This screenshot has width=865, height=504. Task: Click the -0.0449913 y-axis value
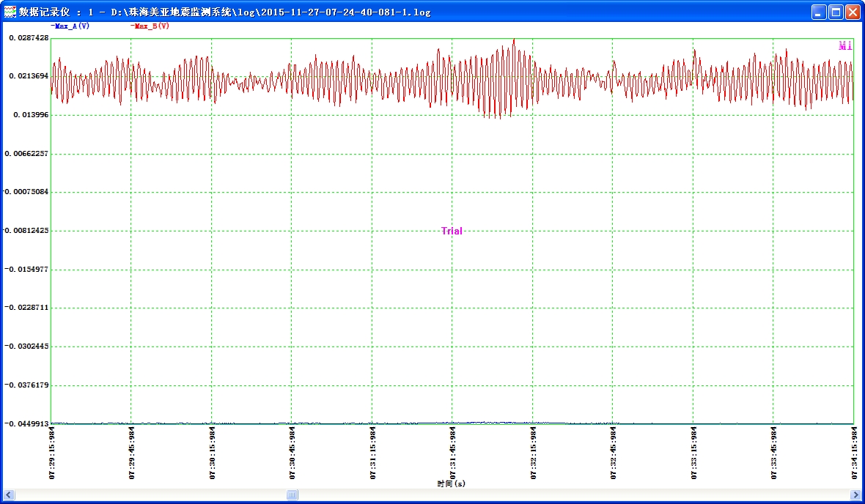26,423
